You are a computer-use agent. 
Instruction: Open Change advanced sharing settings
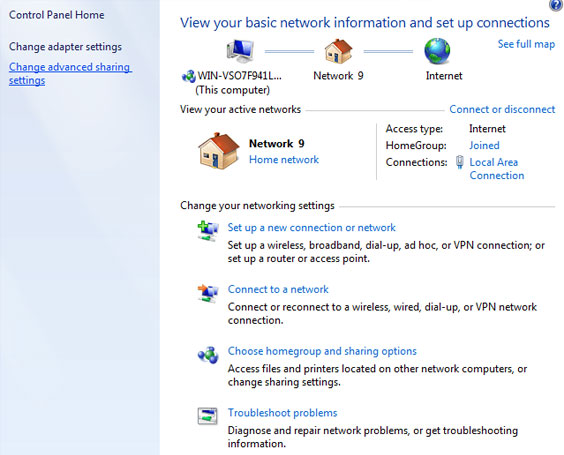coord(70,73)
